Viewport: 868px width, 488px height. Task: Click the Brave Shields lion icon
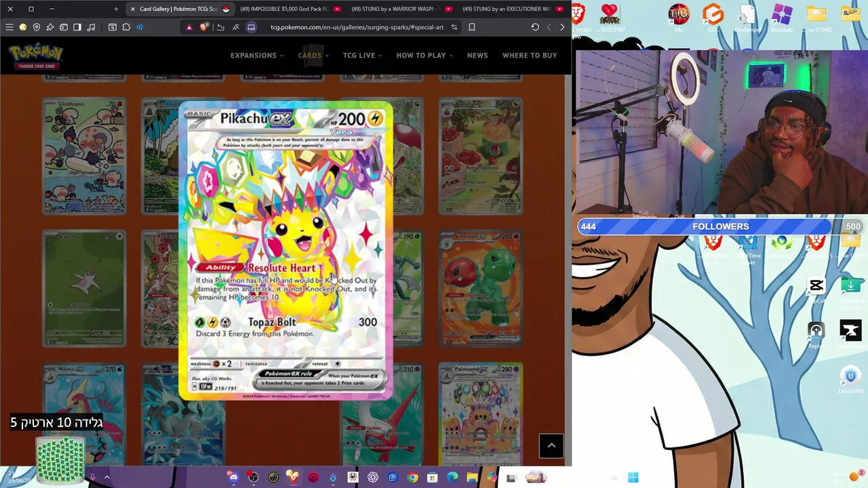point(204,27)
